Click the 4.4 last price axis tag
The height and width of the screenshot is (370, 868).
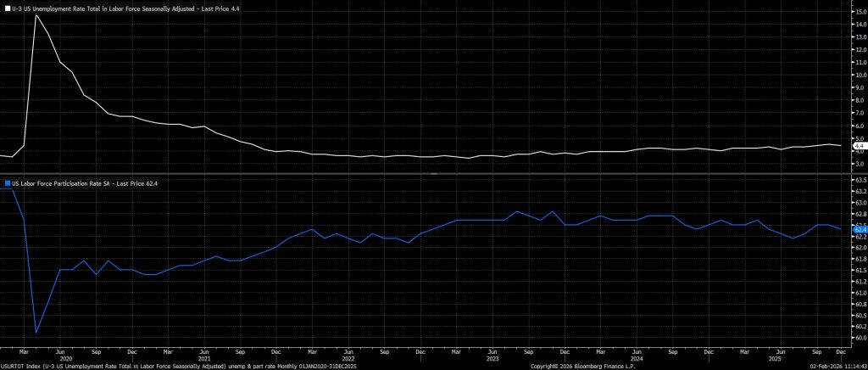tap(858, 147)
